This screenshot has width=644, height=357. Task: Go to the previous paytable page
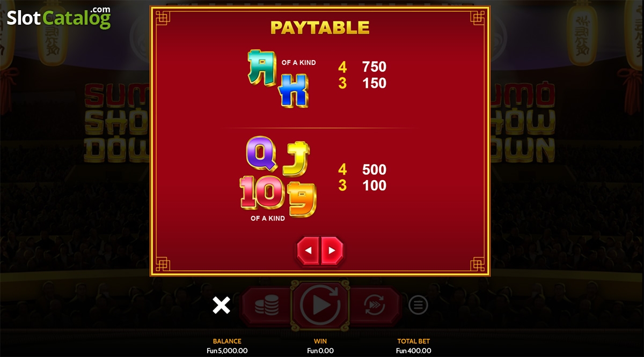point(308,250)
